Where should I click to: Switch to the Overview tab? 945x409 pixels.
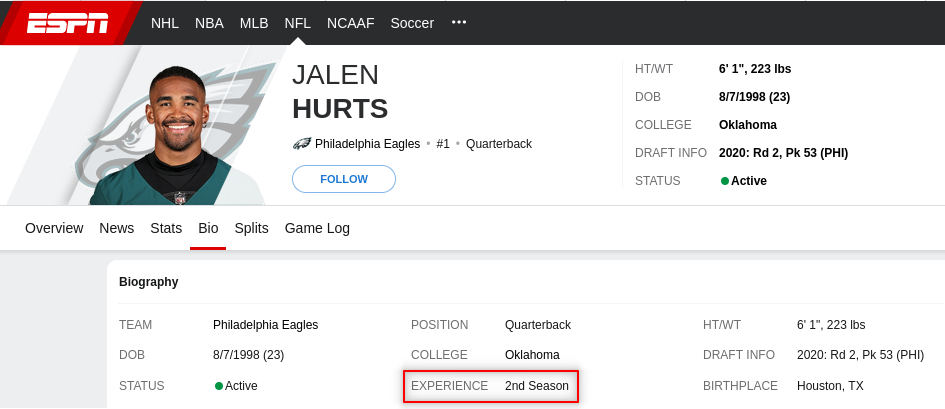54,228
